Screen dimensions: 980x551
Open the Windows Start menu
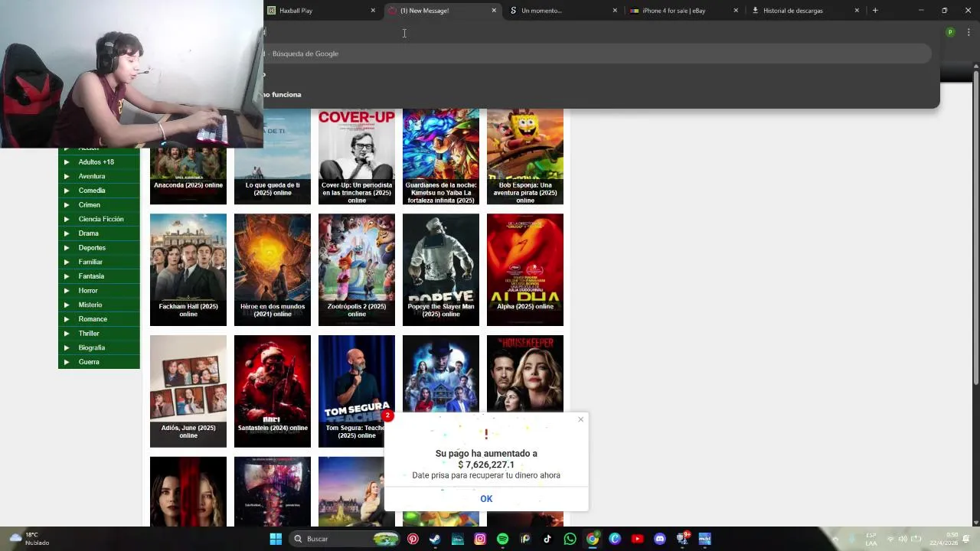tap(276, 539)
